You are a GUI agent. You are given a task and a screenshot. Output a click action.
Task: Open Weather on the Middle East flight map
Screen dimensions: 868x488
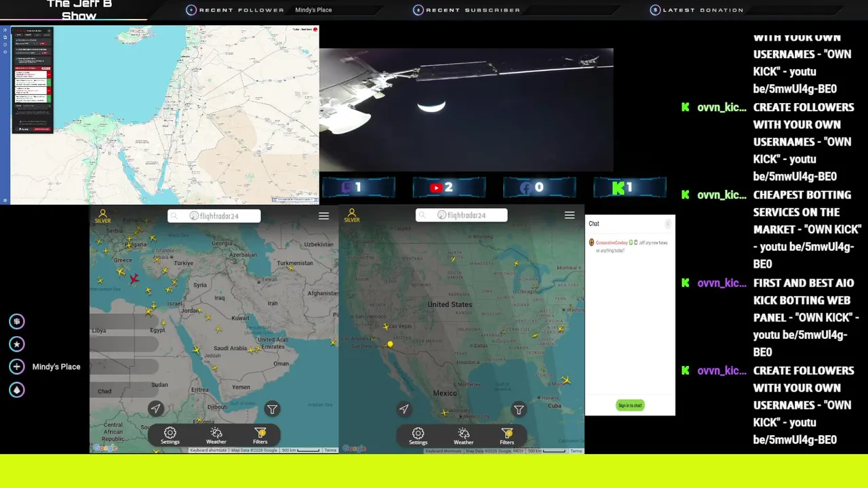pos(216,436)
